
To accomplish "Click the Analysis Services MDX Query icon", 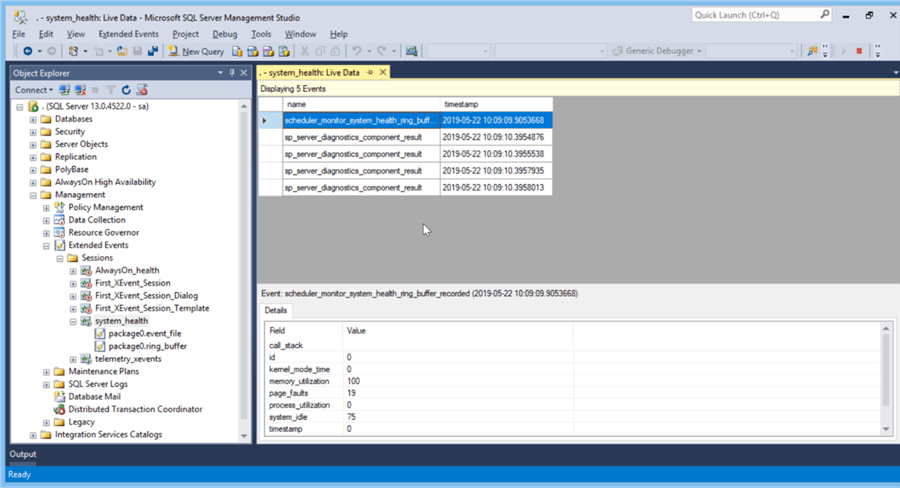I will coord(253,51).
